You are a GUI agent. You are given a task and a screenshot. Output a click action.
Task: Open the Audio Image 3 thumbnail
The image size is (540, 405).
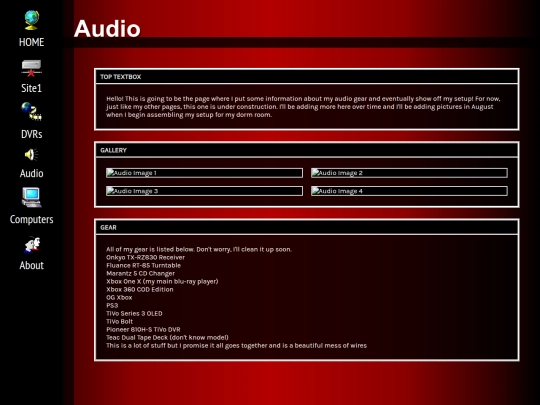point(204,191)
